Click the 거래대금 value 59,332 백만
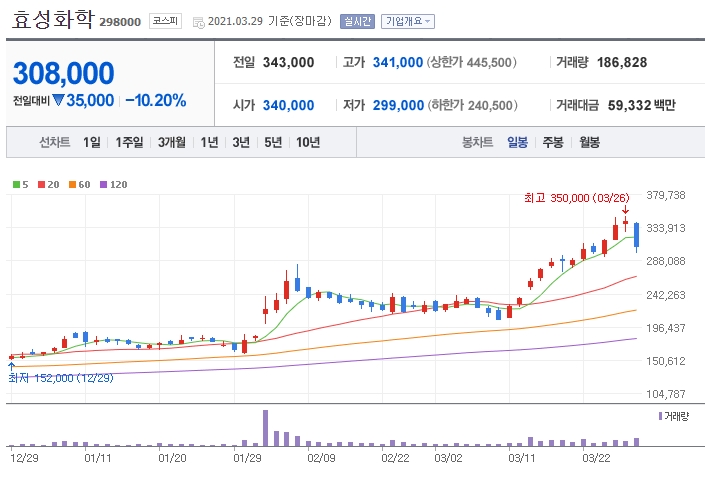This screenshot has height=481, width=705. [x=642, y=105]
